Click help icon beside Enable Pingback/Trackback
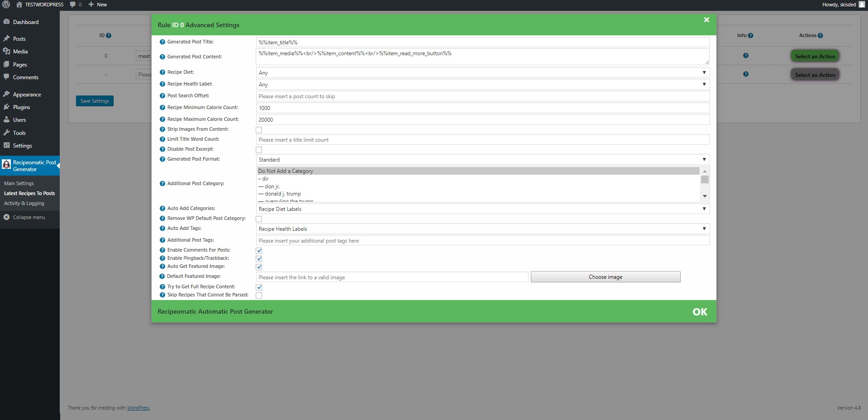868x420 pixels. tap(162, 258)
